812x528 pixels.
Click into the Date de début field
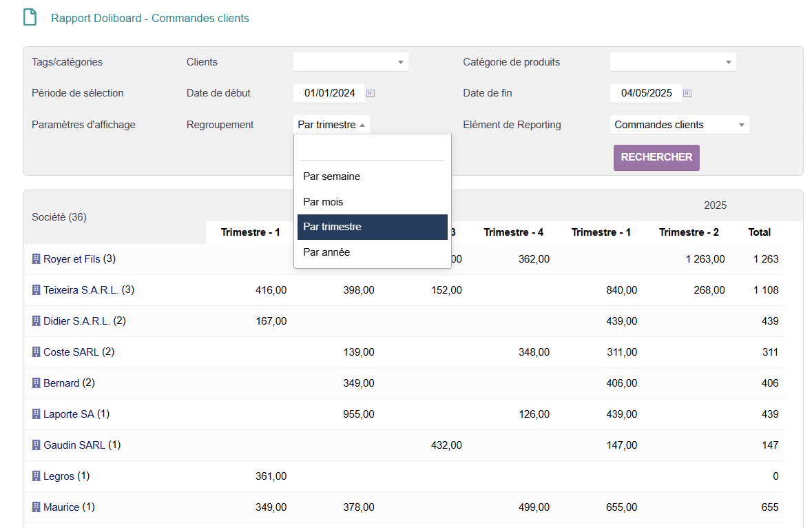(329, 93)
